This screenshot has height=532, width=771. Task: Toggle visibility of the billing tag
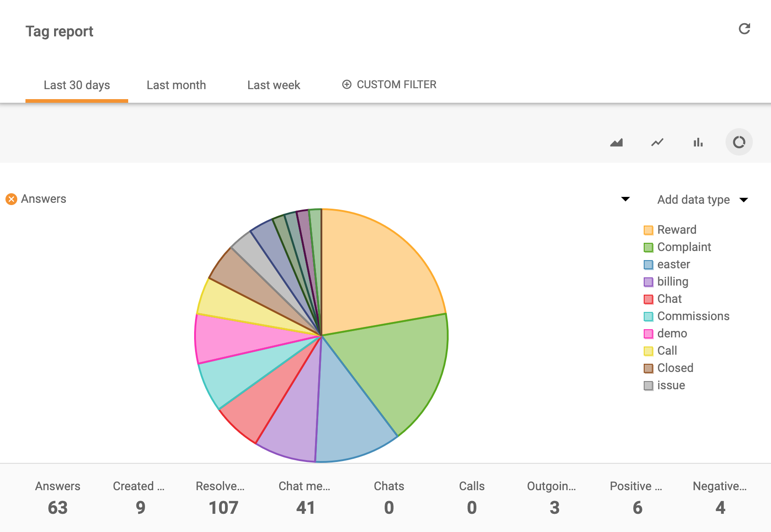(x=648, y=281)
